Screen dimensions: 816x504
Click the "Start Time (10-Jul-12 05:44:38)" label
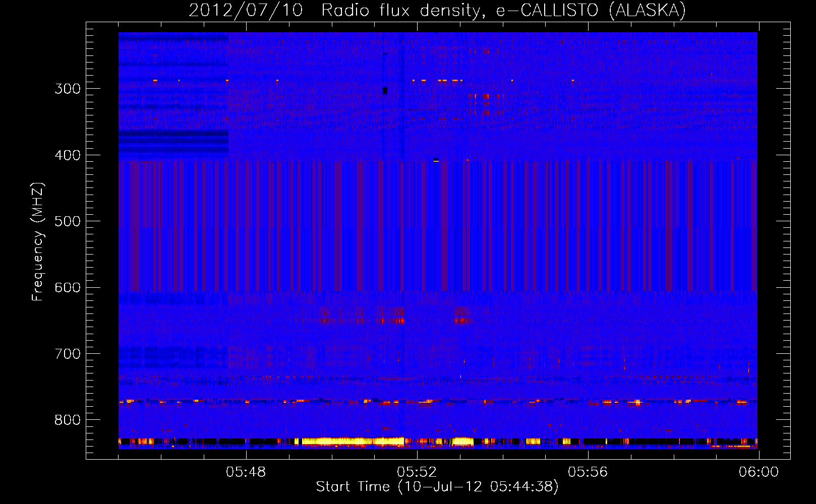[x=437, y=487]
